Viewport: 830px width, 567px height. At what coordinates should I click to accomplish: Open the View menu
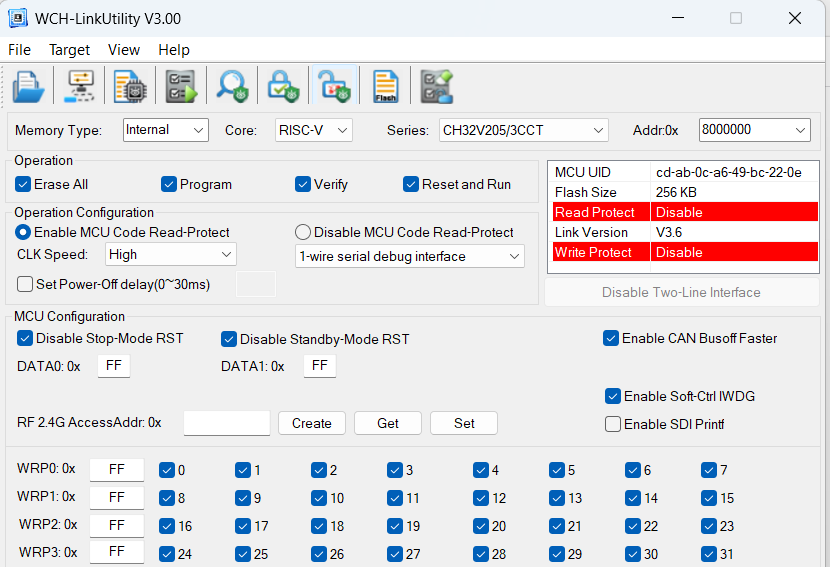124,50
